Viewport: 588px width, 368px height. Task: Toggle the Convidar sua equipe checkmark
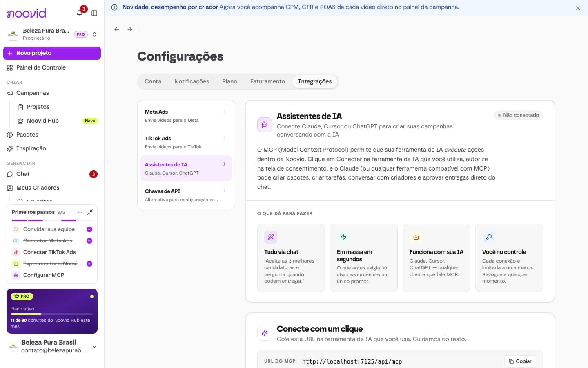point(89,229)
